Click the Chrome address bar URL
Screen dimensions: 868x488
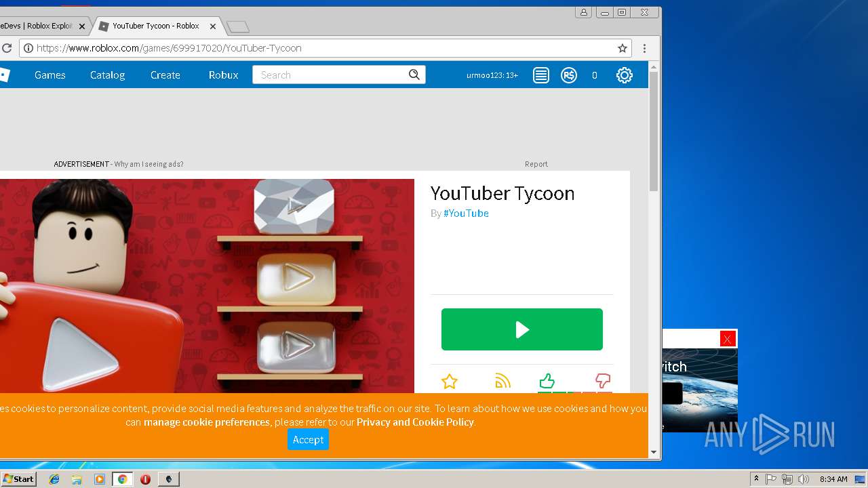[x=169, y=48]
